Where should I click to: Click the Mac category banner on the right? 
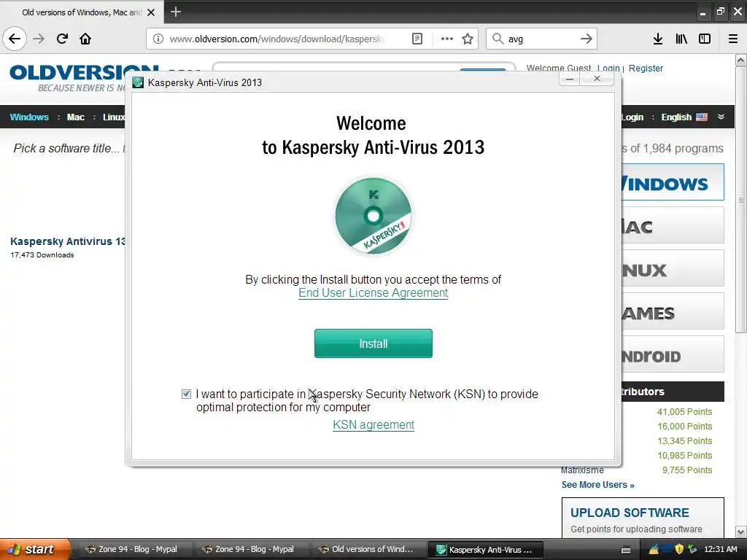coord(673,225)
